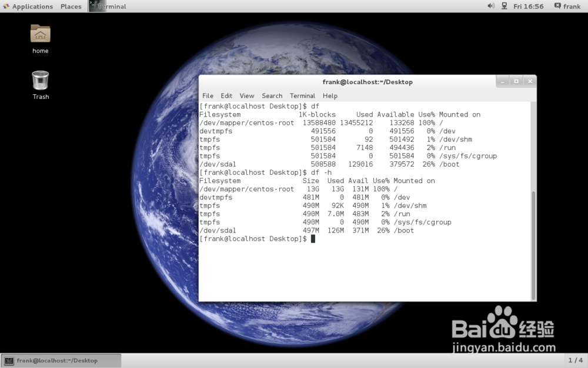
Task: Open the clock showing Fri 16:56
Action: (528, 6)
